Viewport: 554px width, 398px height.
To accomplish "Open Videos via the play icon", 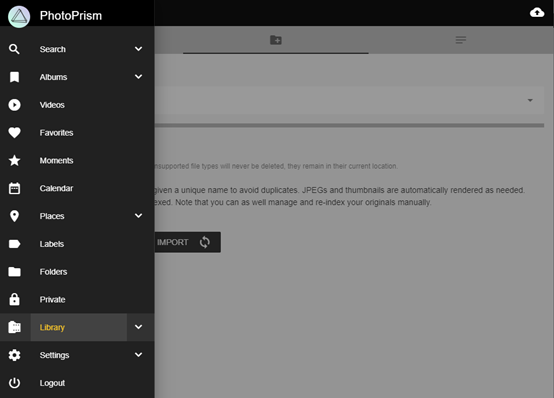I will coord(14,105).
